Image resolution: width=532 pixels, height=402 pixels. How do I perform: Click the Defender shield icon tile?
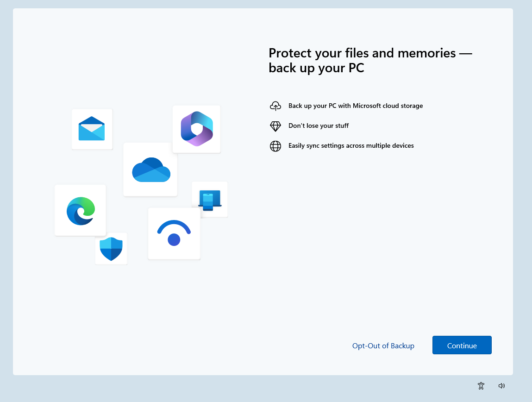[x=111, y=249]
